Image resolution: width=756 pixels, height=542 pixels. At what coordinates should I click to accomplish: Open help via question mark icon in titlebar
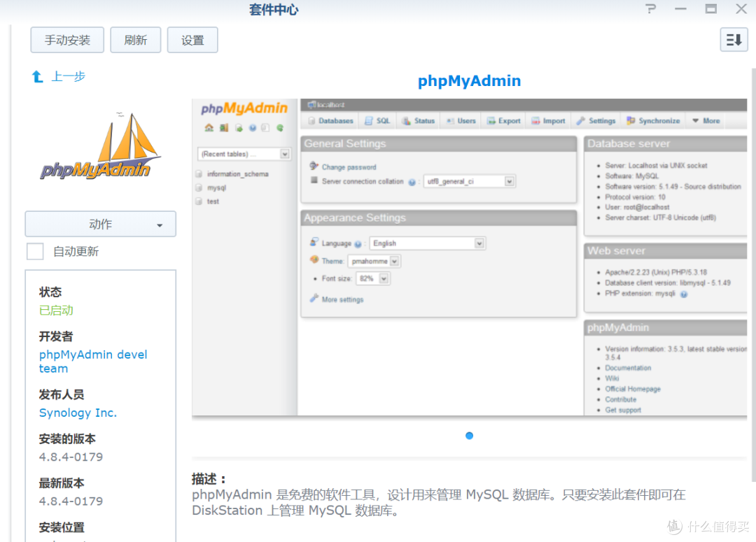tap(650, 9)
